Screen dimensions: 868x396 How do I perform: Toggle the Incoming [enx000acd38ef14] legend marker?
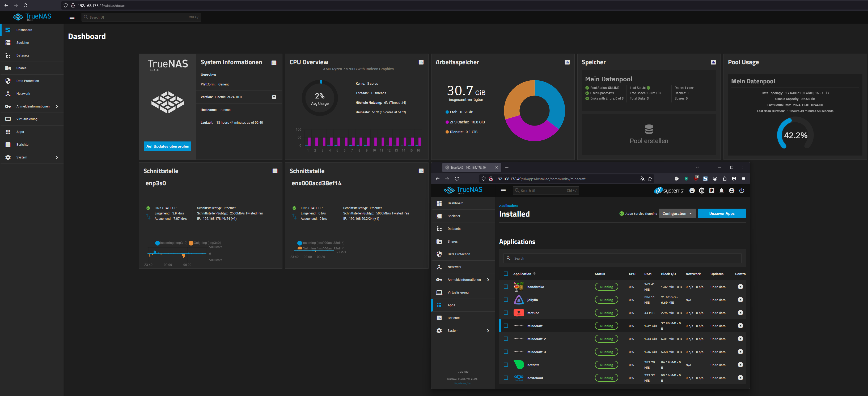[x=299, y=243]
